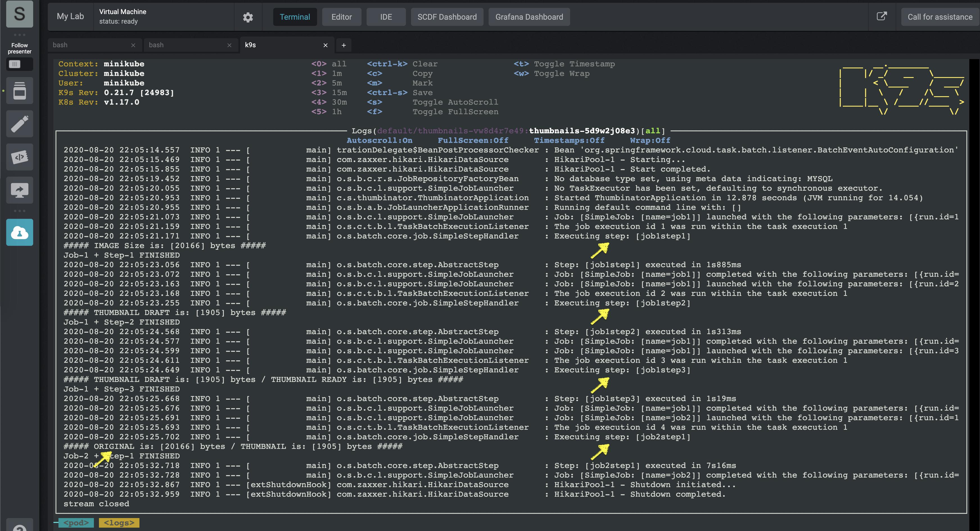
Task: Switch to the Editor tab
Action: click(x=341, y=17)
